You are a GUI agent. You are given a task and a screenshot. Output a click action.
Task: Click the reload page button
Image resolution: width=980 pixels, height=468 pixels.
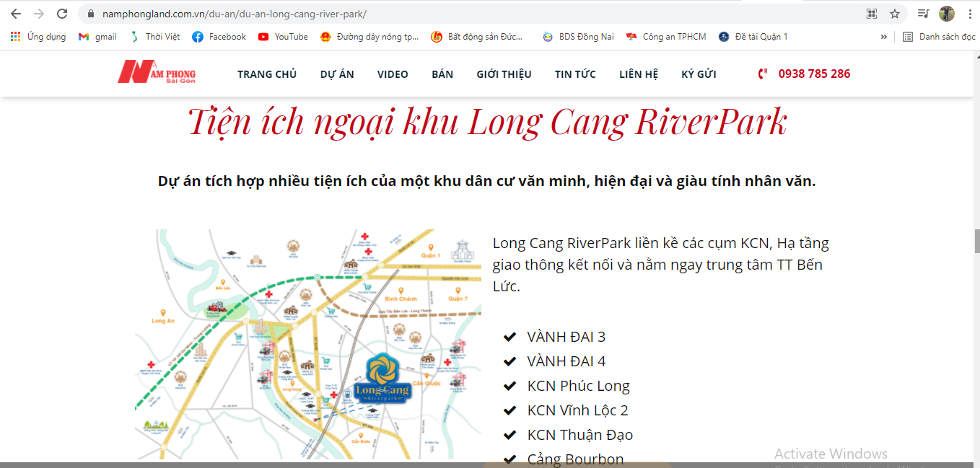[62, 13]
